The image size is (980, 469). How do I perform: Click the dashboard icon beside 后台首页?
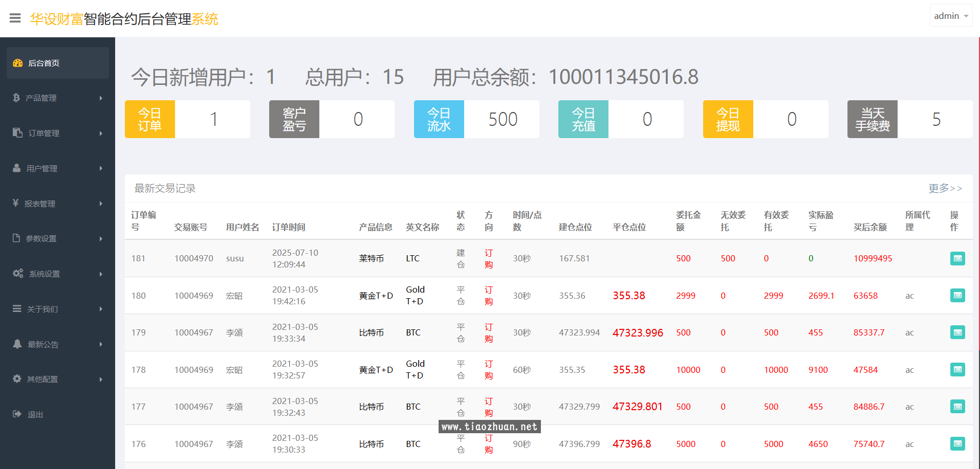(18, 63)
